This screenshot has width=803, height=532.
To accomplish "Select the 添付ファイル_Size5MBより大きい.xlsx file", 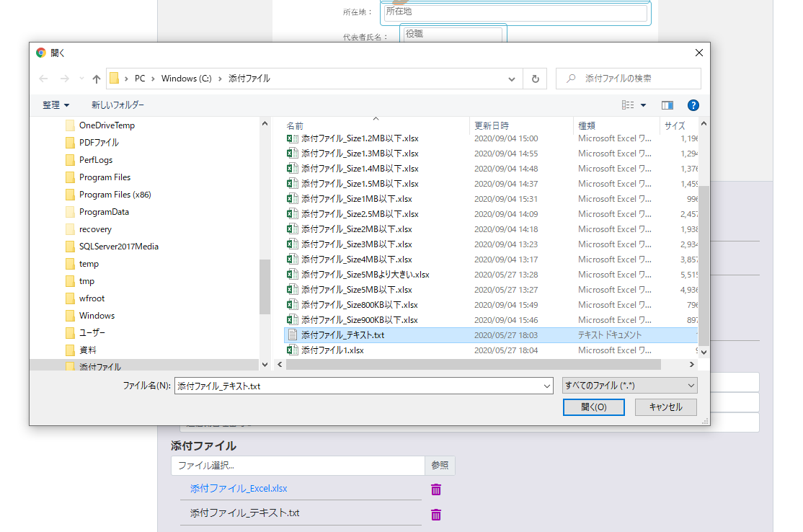I will coord(365,275).
